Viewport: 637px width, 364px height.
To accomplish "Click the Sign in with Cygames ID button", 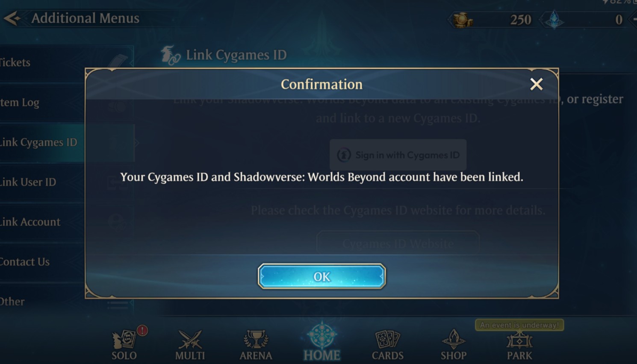I will pyautogui.click(x=398, y=155).
